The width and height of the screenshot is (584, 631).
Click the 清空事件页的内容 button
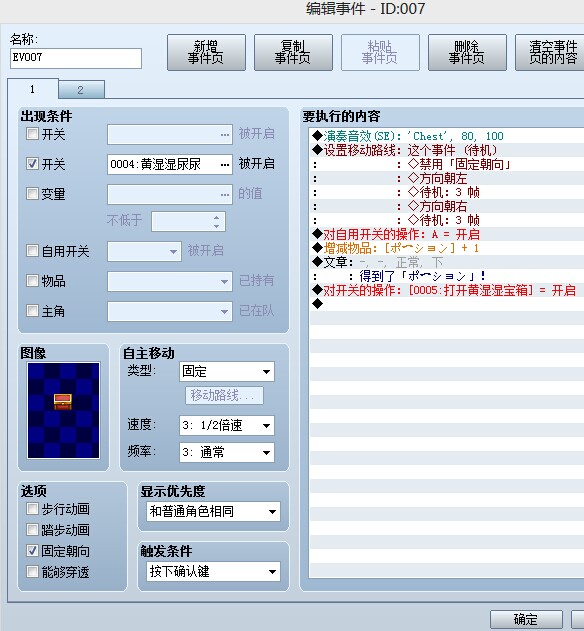(x=551, y=52)
